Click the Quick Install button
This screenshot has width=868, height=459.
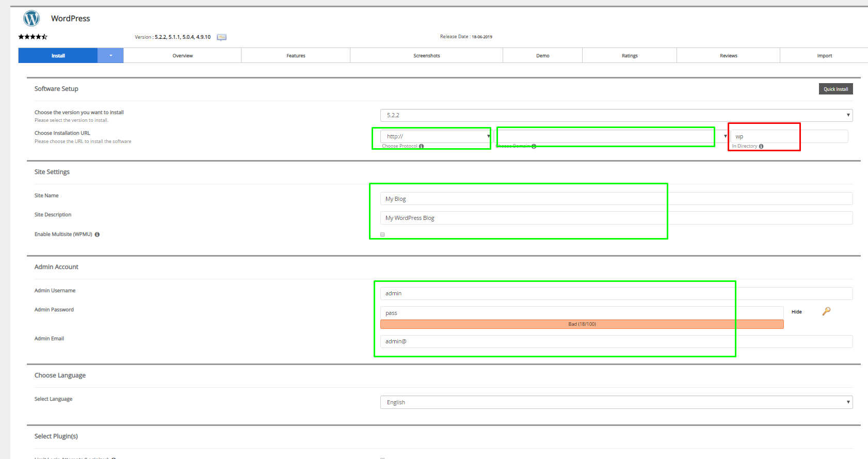(x=835, y=89)
